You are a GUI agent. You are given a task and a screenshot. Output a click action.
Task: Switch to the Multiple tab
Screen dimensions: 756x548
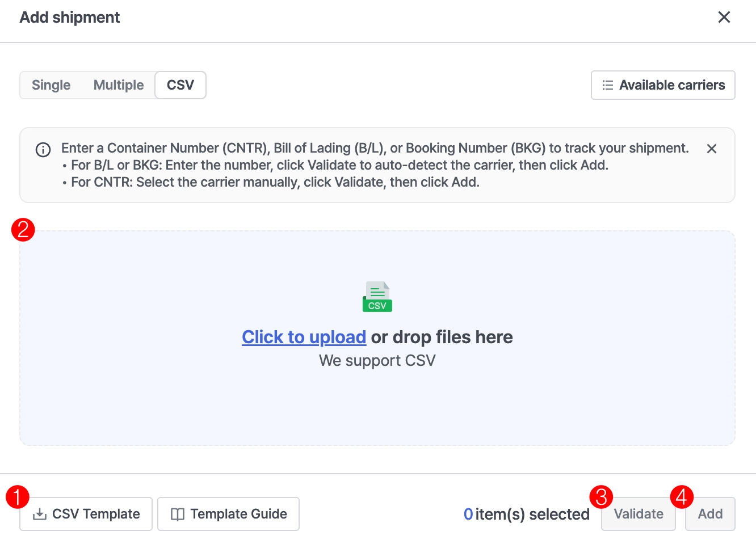pos(119,85)
